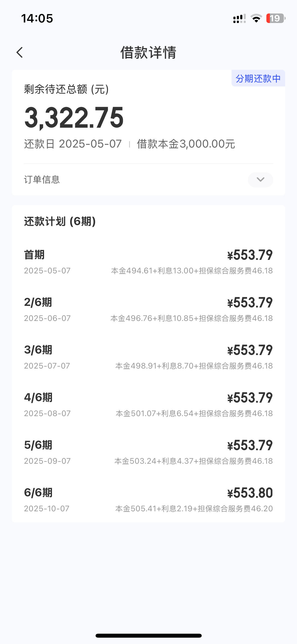Image resolution: width=297 pixels, height=644 pixels.
Task: Select the 首期 repayment entry
Action: click(x=148, y=262)
